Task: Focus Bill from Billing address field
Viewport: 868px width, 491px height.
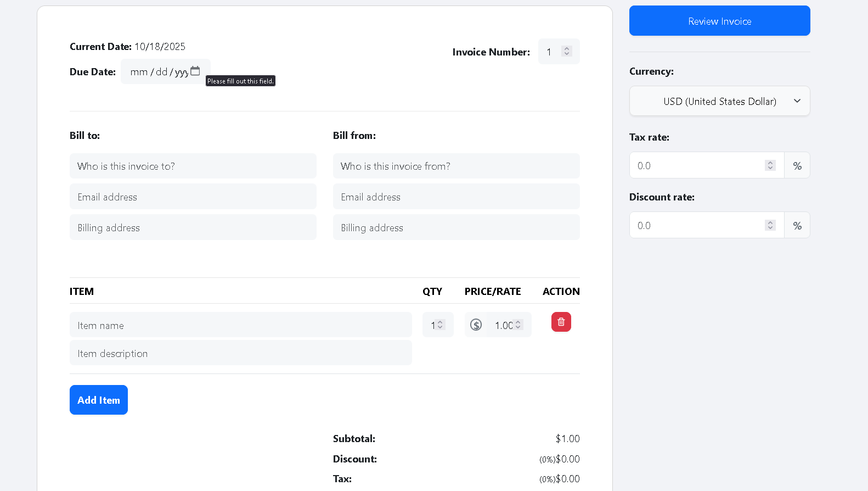Action: point(456,227)
